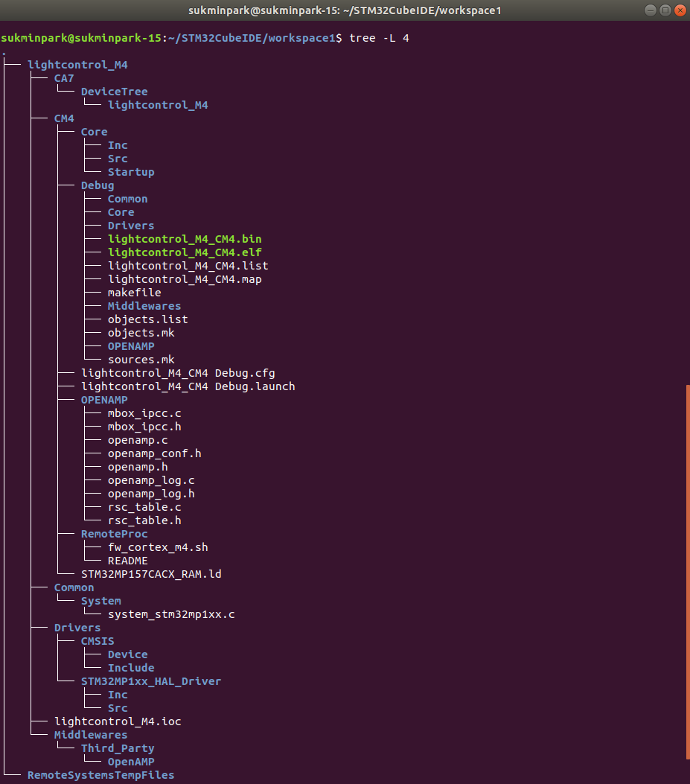Click the fw_cortex_m4.sh script name
The height and width of the screenshot is (784, 690).
coord(158,547)
